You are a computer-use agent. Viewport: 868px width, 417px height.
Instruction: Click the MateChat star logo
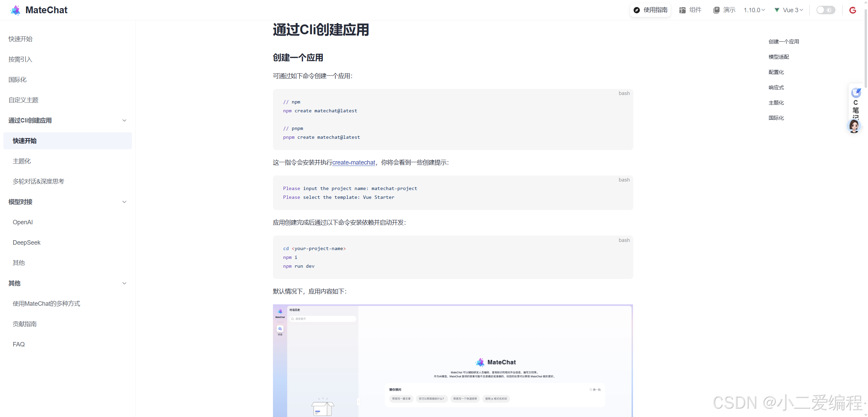point(15,10)
